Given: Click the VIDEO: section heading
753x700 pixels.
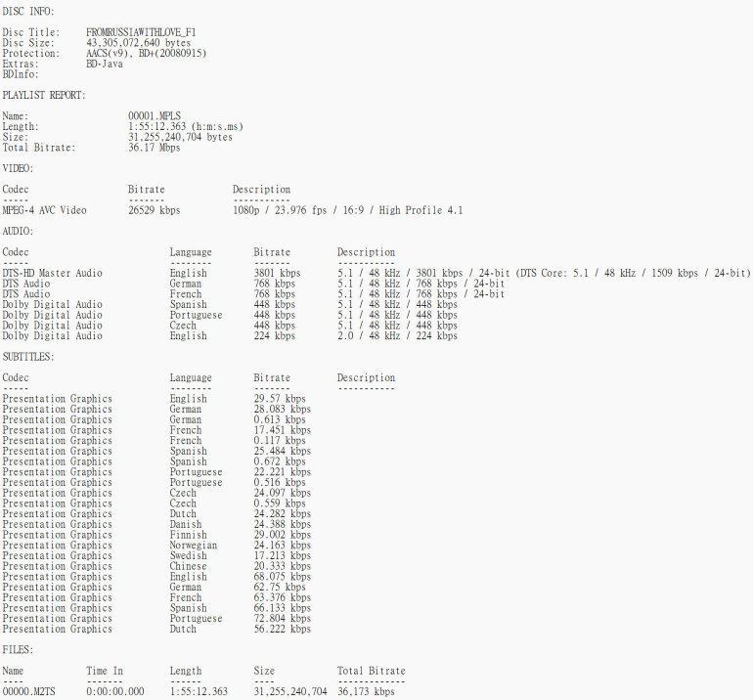Looking at the screenshot, I should [18, 168].
